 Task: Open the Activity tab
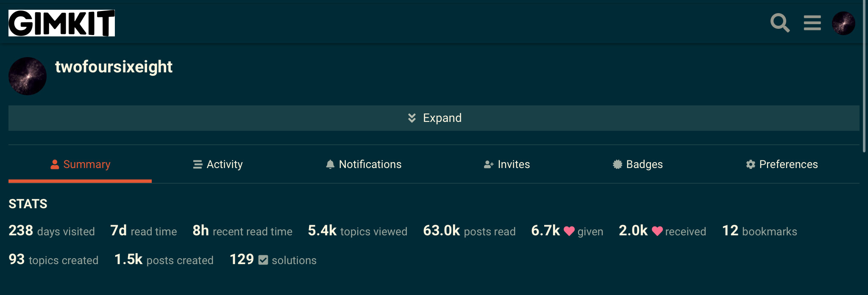pos(218,164)
